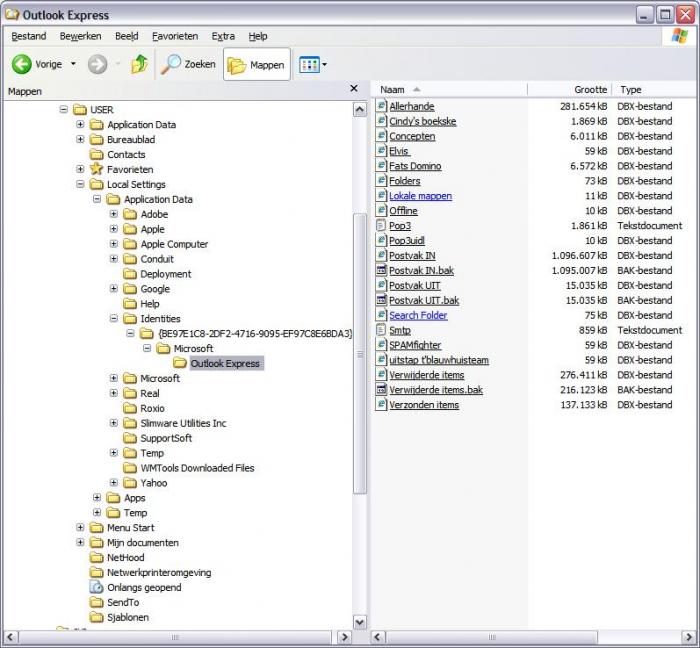Screen dimensions: 700x648
Task: Open the Extra menu
Action: [223, 36]
